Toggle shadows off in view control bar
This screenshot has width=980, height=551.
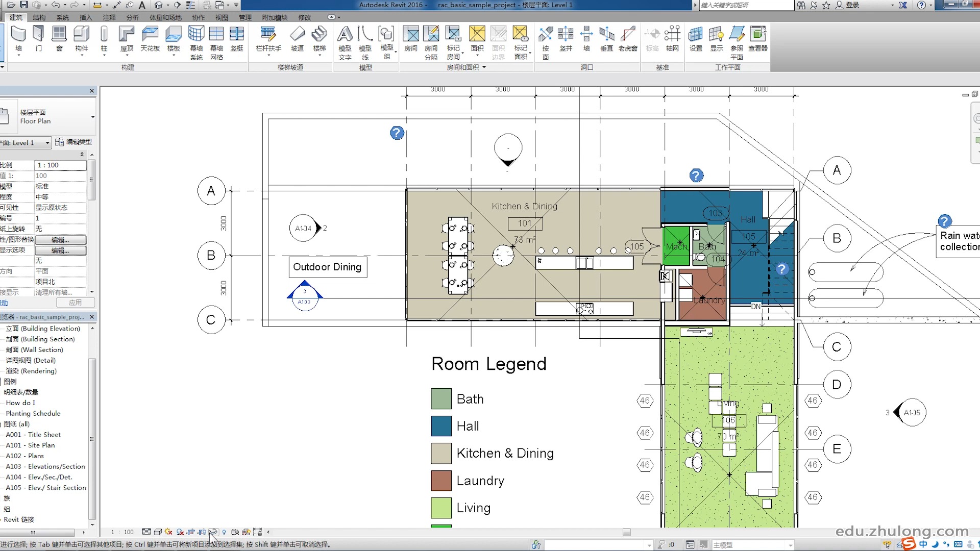(x=180, y=532)
